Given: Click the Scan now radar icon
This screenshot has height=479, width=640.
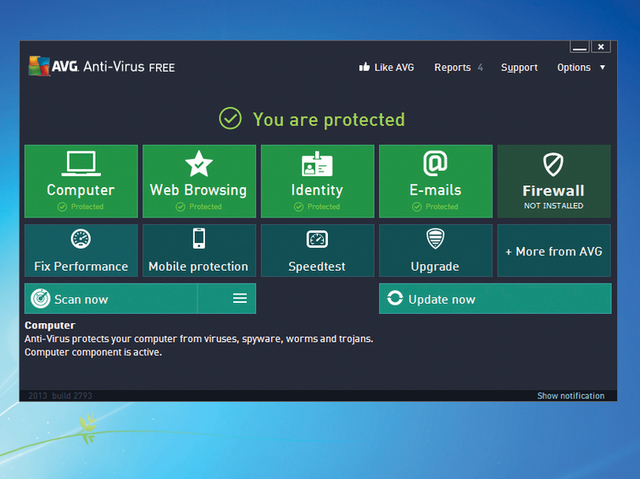Looking at the screenshot, I should pyautogui.click(x=40, y=299).
